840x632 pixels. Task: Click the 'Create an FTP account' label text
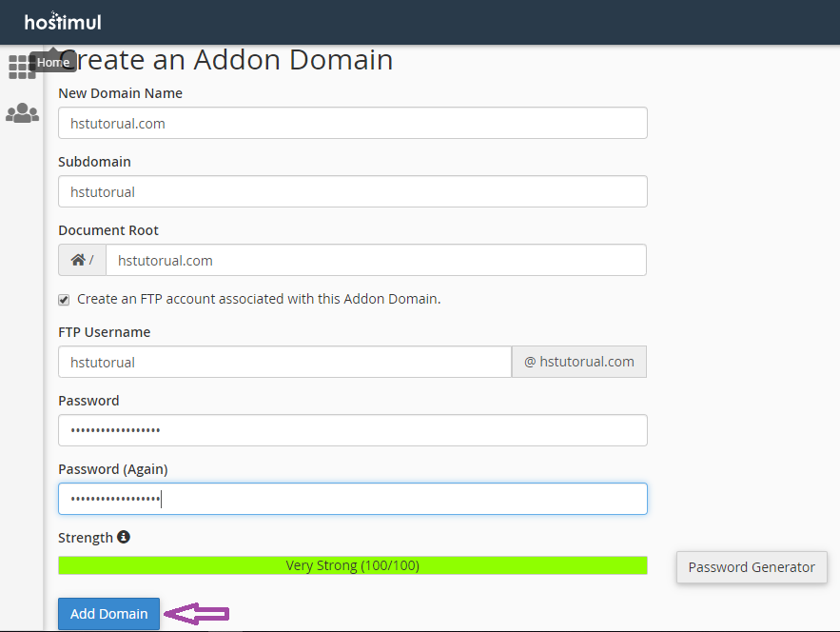pyautogui.click(x=259, y=299)
